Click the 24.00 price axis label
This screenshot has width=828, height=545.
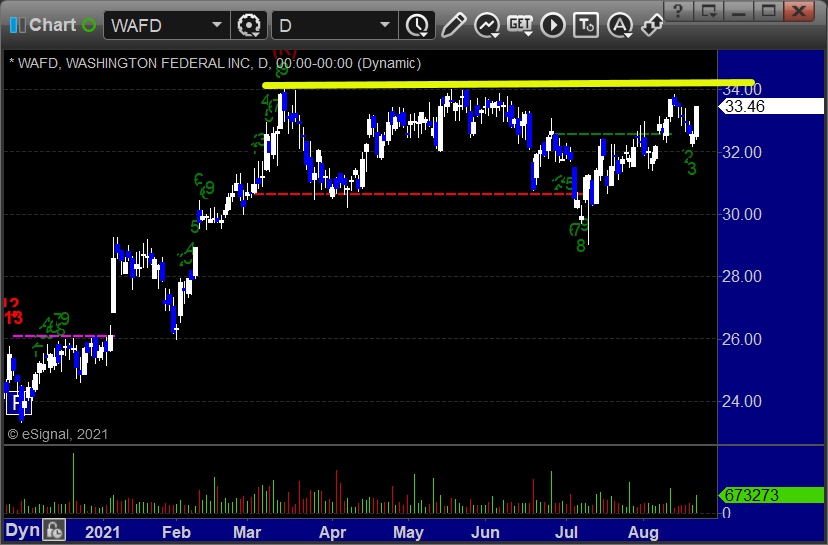click(x=741, y=401)
